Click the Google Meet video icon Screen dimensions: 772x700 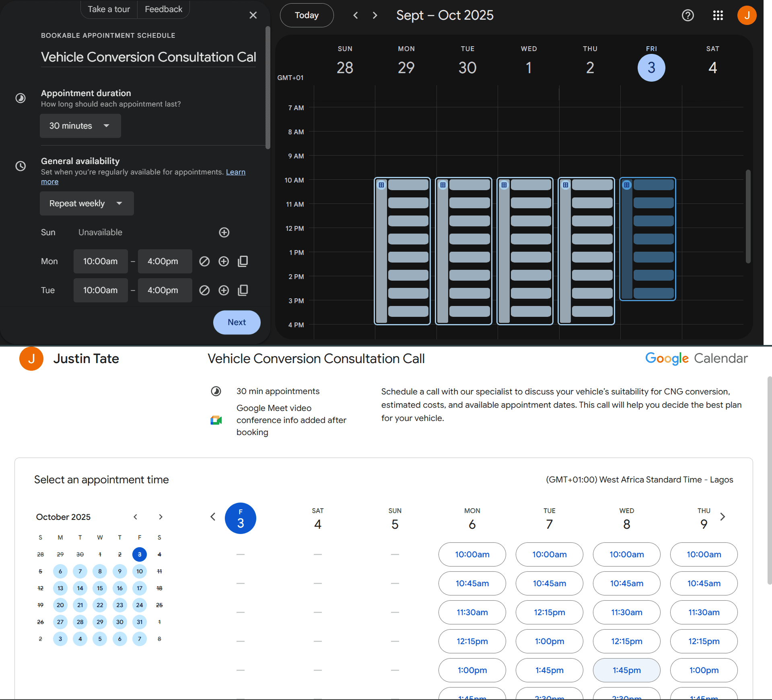[216, 420]
